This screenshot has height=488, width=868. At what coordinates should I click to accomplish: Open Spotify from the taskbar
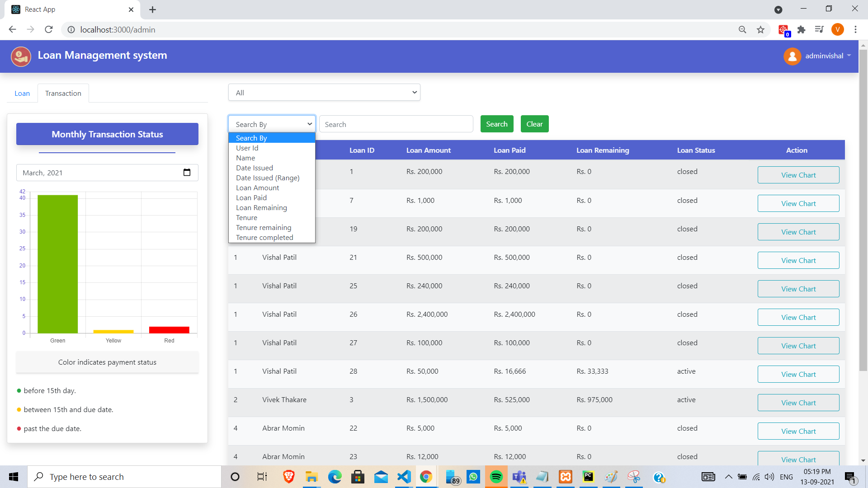click(x=496, y=477)
